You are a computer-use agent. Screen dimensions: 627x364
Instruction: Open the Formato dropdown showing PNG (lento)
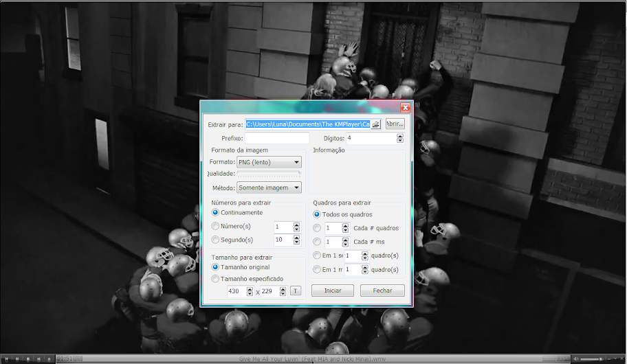click(269, 162)
